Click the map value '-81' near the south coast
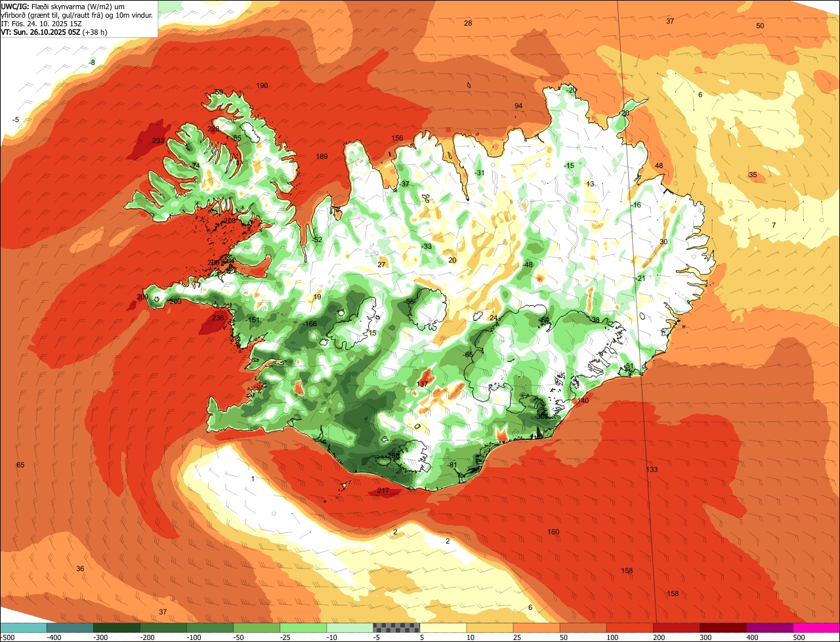Screen dimensions: 840x642 pyautogui.click(x=452, y=465)
